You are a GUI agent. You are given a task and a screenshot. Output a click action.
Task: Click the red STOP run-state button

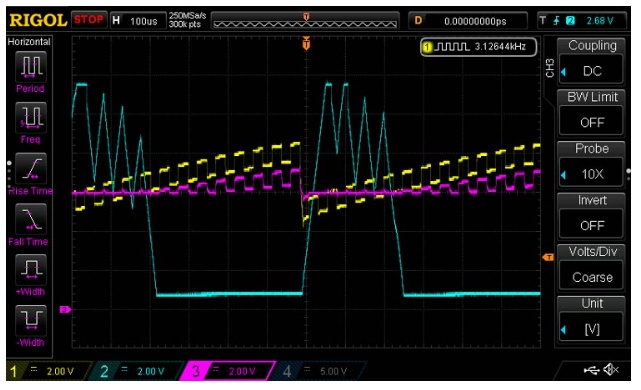coord(89,20)
